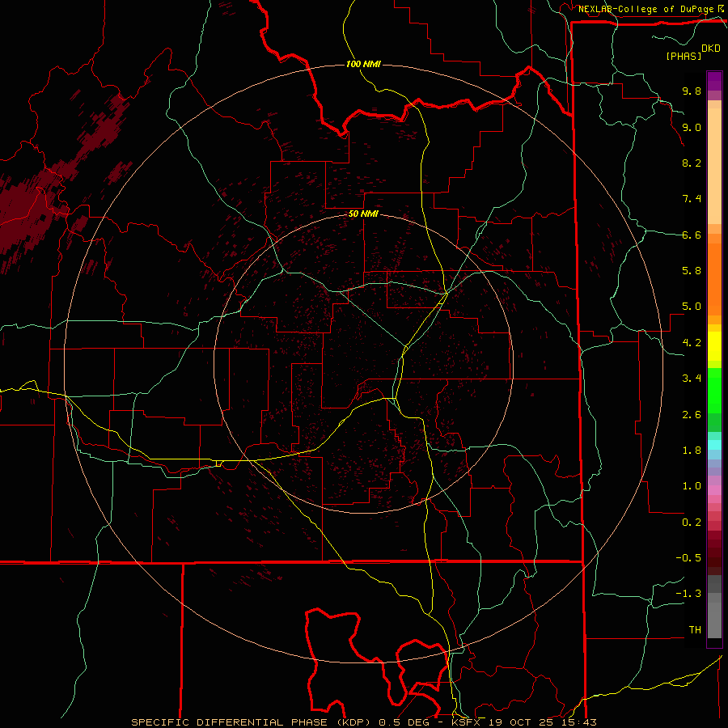Viewport: 728px width, 728px height.
Task: Pick the yellow band on the color scale
Action: [714, 346]
